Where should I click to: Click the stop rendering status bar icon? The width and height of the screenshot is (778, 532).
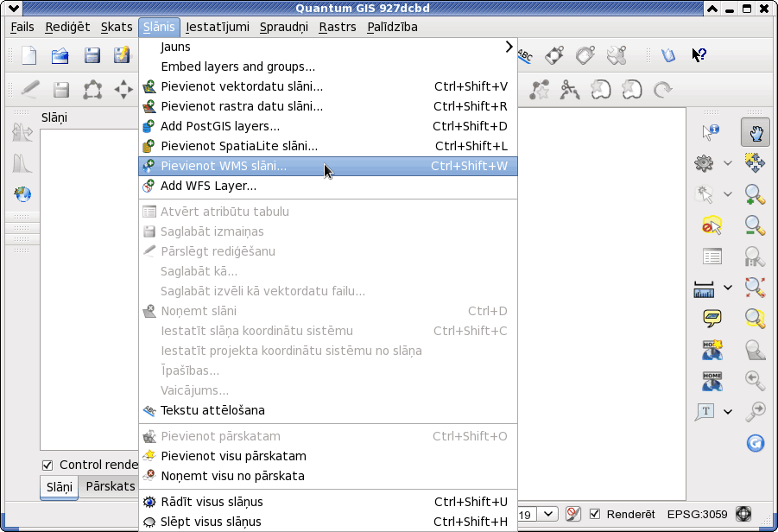click(x=573, y=514)
